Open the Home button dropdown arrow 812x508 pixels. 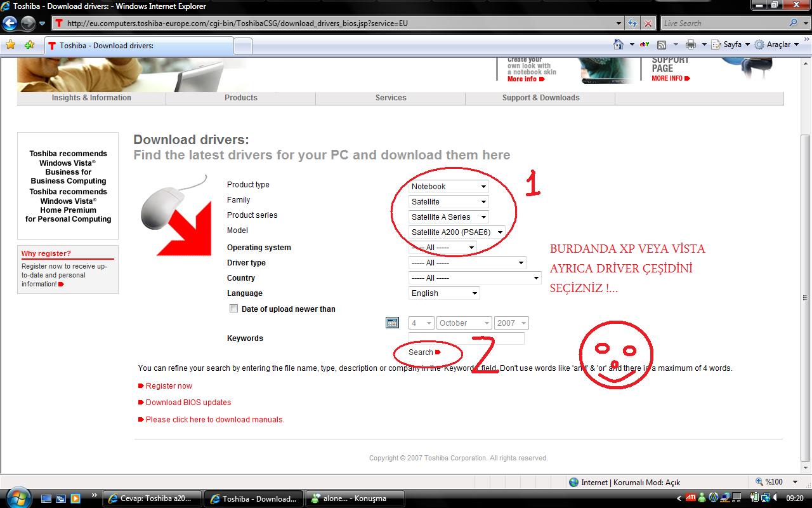[632, 44]
